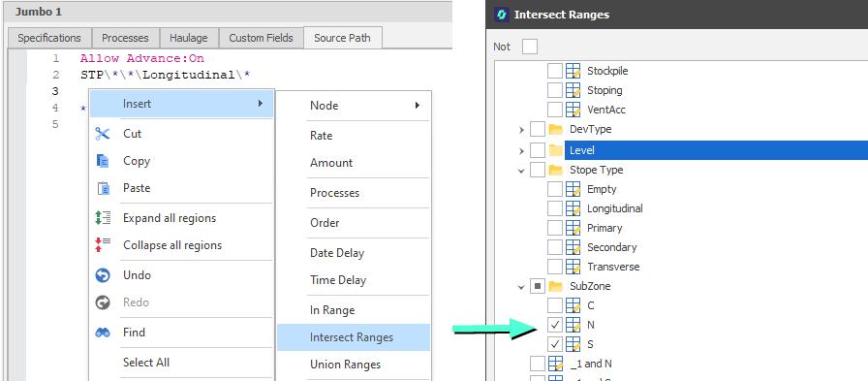The height and width of the screenshot is (381, 868).
Task: Collapse the SubZone folder
Action: point(521,287)
